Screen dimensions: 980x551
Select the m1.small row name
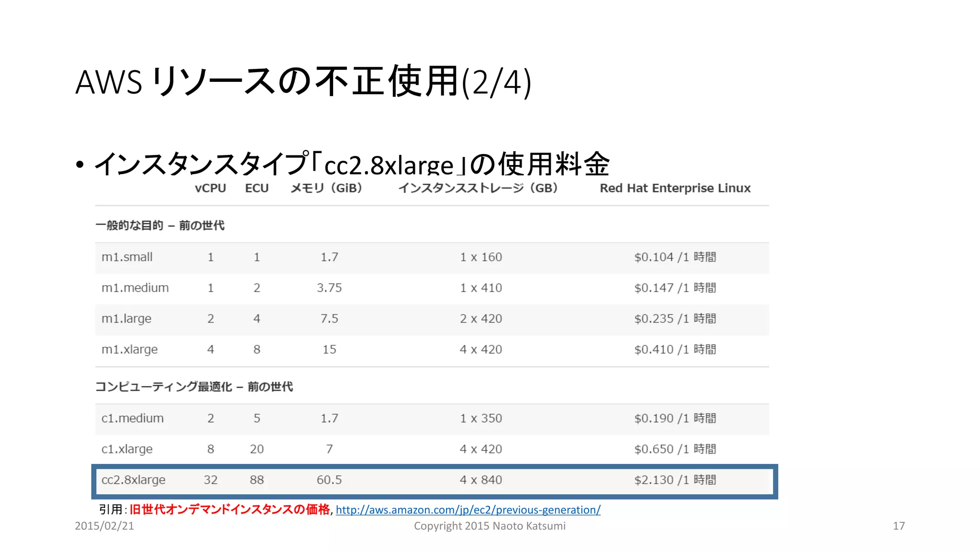pyautogui.click(x=127, y=257)
